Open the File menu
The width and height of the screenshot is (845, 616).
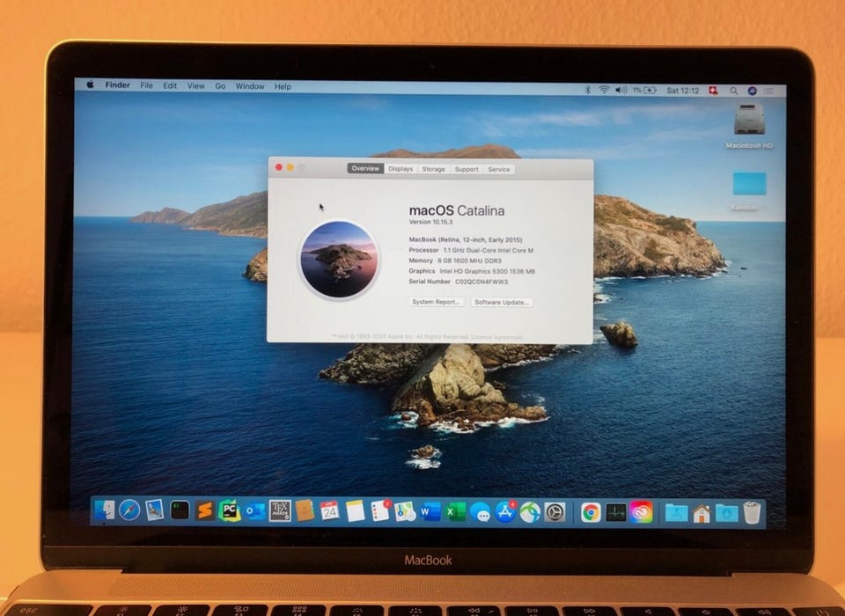coord(147,85)
